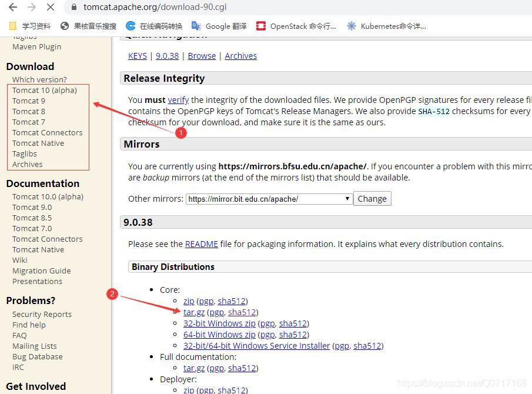Open the Presentations link

coord(37,281)
